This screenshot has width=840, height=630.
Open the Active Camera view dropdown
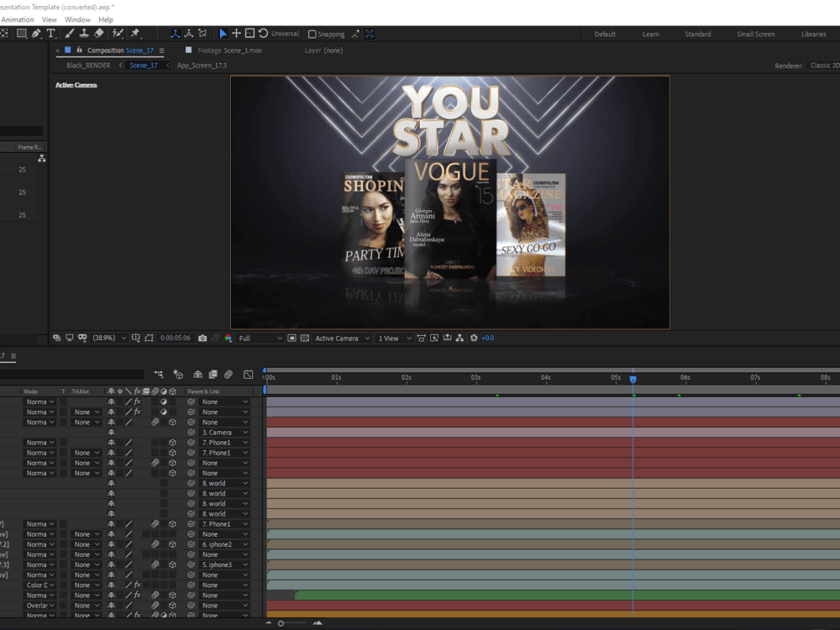pos(342,338)
